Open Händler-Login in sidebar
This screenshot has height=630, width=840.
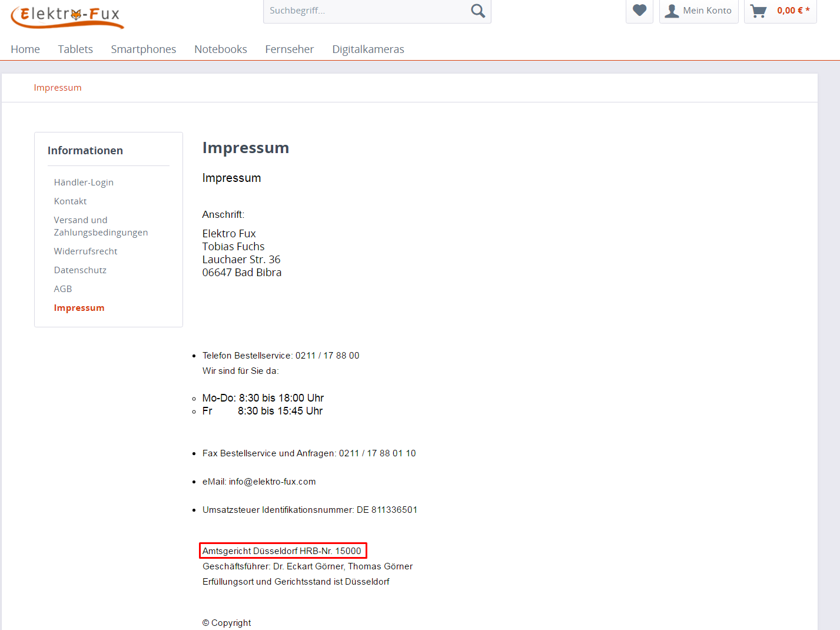point(84,183)
